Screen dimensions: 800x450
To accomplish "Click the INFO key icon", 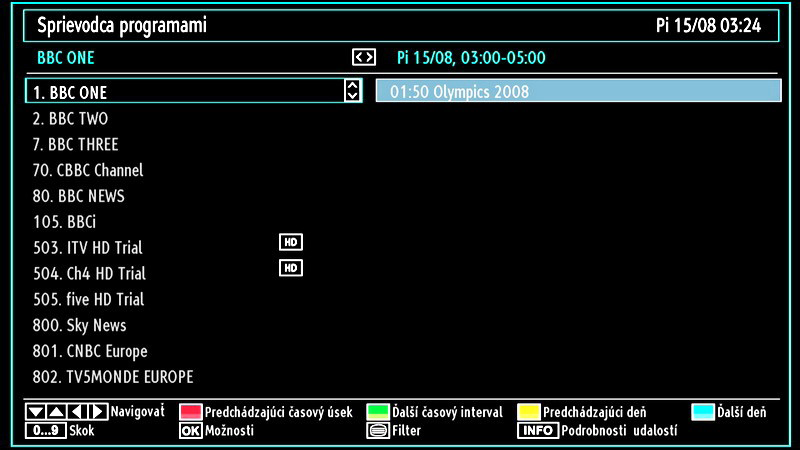I will coord(538,431).
